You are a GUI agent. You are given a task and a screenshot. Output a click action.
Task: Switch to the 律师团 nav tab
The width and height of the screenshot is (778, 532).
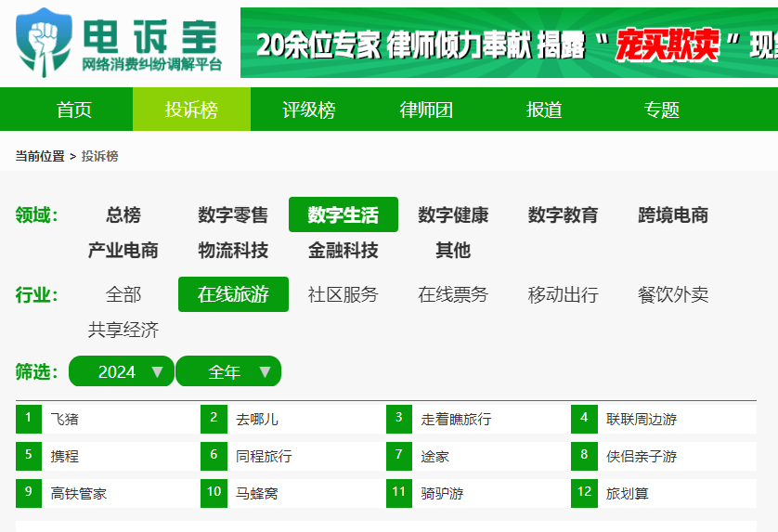pyautogui.click(x=426, y=110)
